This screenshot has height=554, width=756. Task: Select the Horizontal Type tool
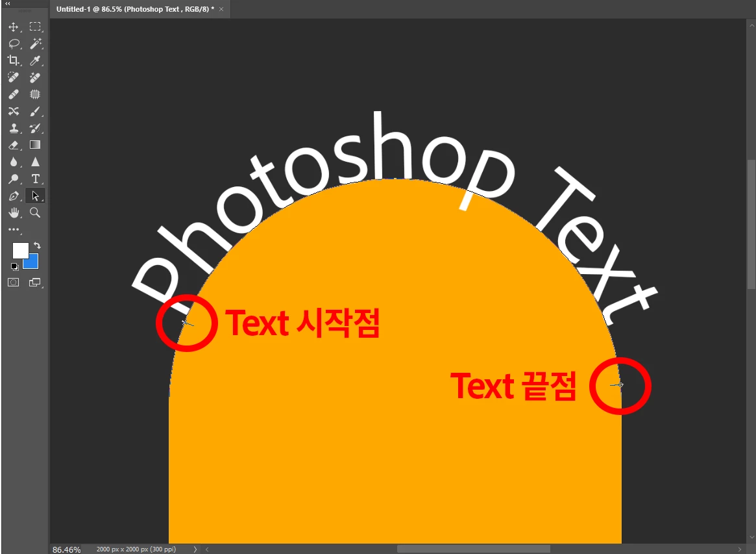click(34, 179)
